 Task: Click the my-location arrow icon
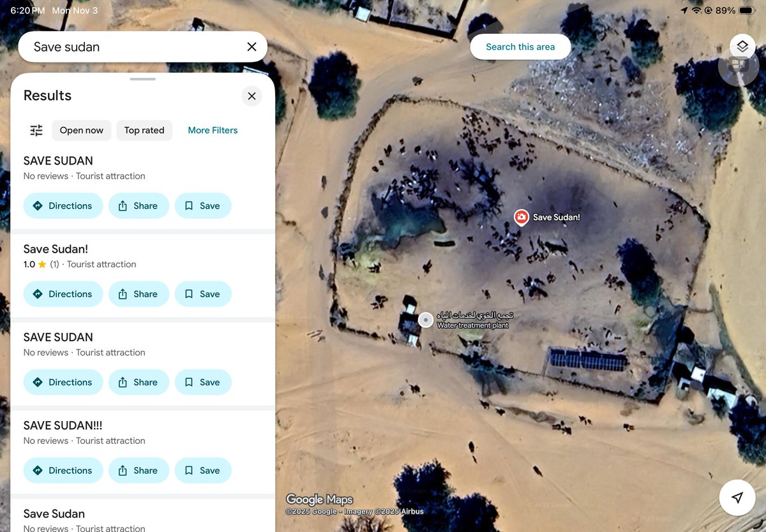pyautogui.click(x=737, y=498)
